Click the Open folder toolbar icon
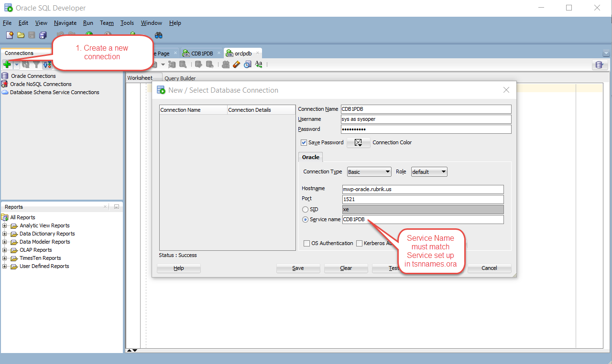 click(21, 35)
